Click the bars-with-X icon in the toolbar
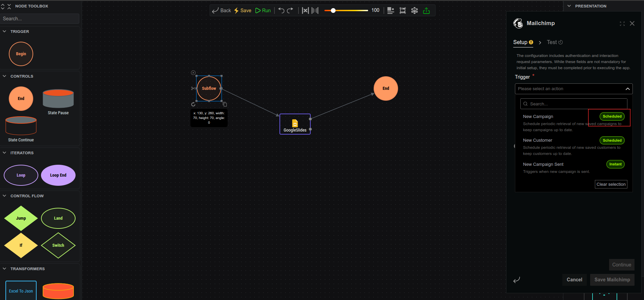This screenshot has width=644, height=300. [x=305, y=11]
